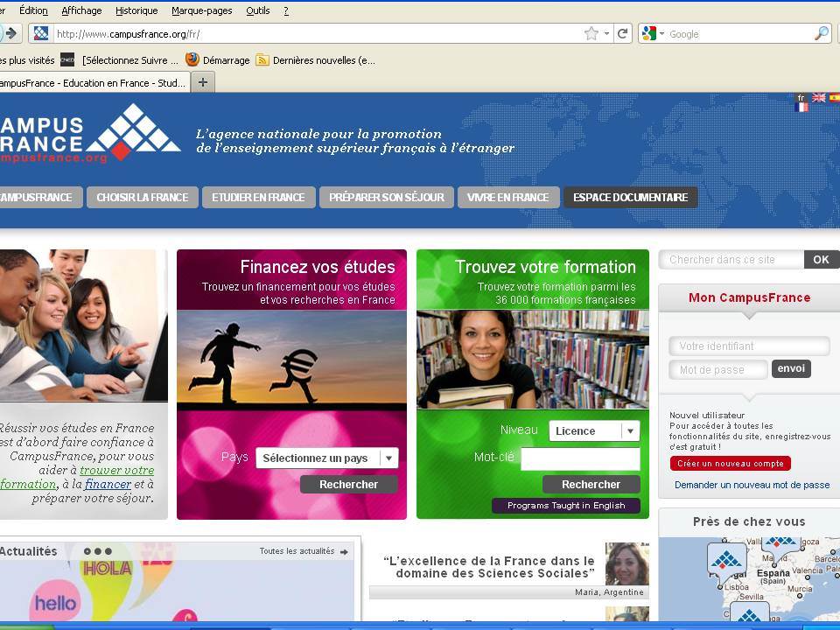840x630 pixels.
Task: Click the library student photo
Action: click(533, 360)
